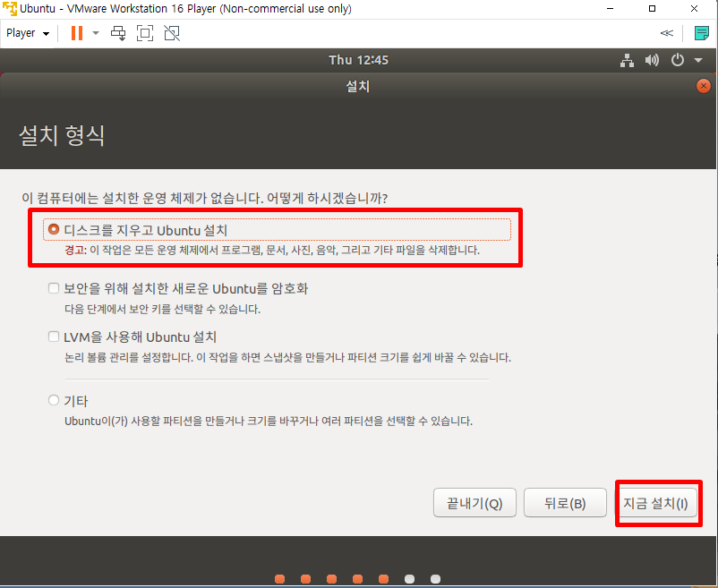
Task: Enter full screen mode
Action: click(145, 33)
